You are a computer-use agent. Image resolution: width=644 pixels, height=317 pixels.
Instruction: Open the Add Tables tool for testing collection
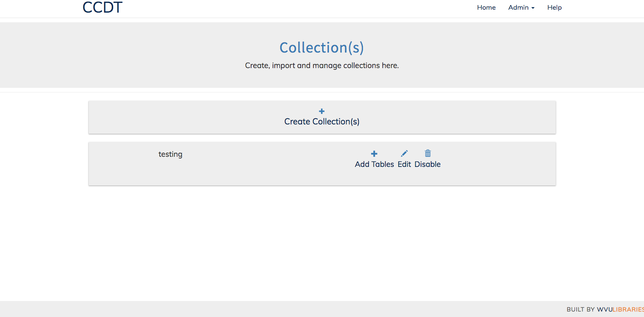[374, 159]
